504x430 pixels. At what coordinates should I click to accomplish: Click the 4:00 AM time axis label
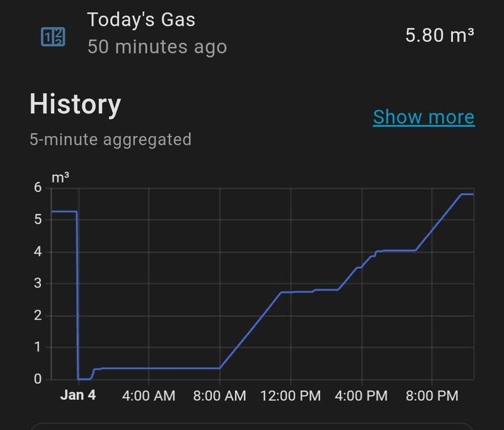149,396
